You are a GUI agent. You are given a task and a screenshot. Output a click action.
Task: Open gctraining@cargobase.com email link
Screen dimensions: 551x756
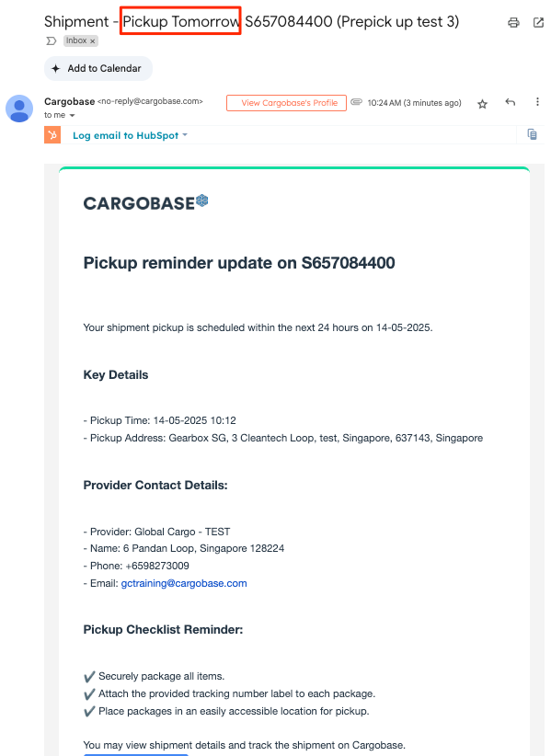tap(184, 583)
